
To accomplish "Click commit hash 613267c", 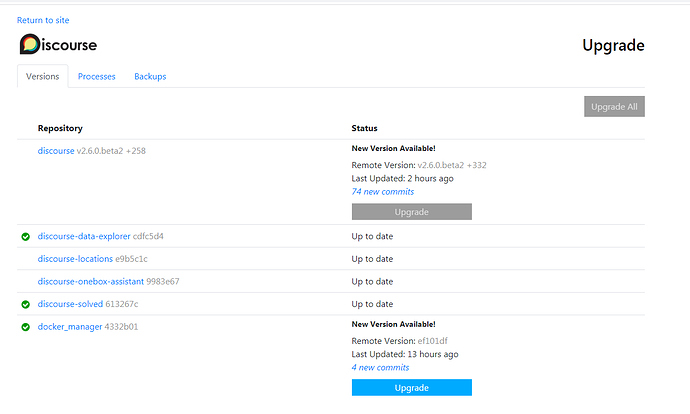I will (x=122, y=304).
